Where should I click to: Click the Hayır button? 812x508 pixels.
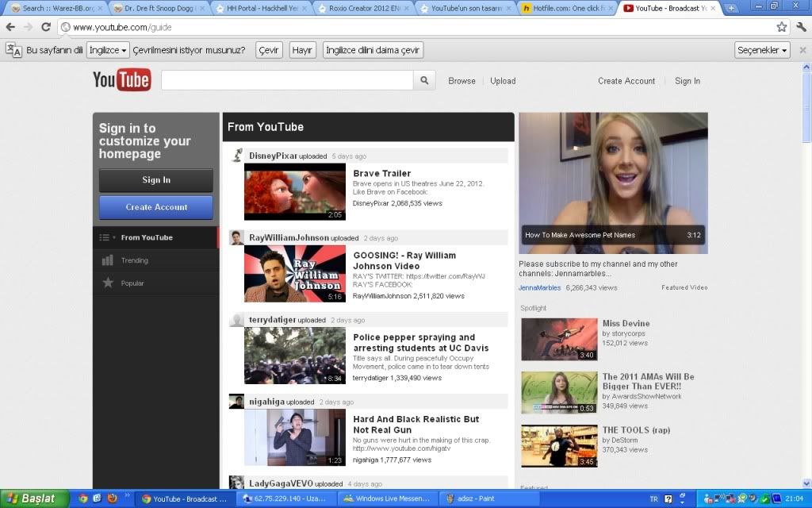tap(302, 50)
